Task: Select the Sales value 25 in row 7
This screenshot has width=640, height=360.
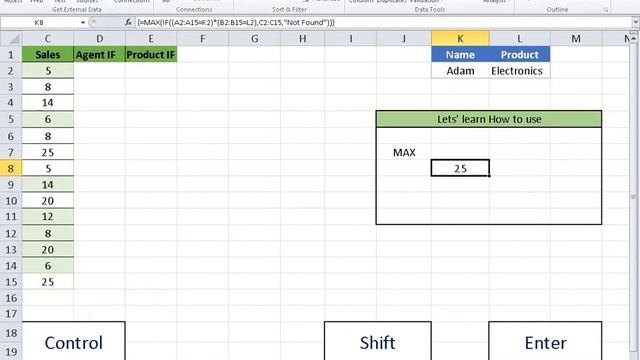Action: 48,152
